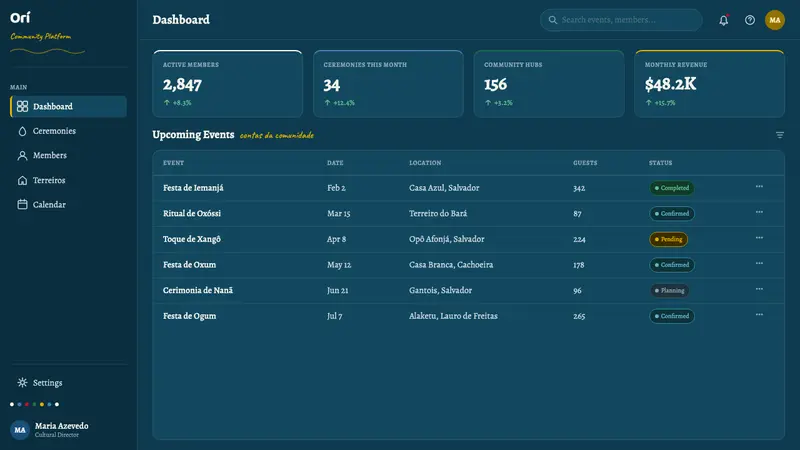800x450 pixels.
Task: Click the Settings sun-gear icon
Action: point(22,383)
